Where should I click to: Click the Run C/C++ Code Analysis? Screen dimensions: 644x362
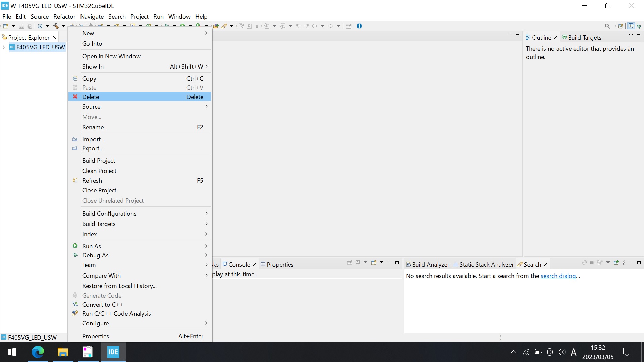pos(116,313)
